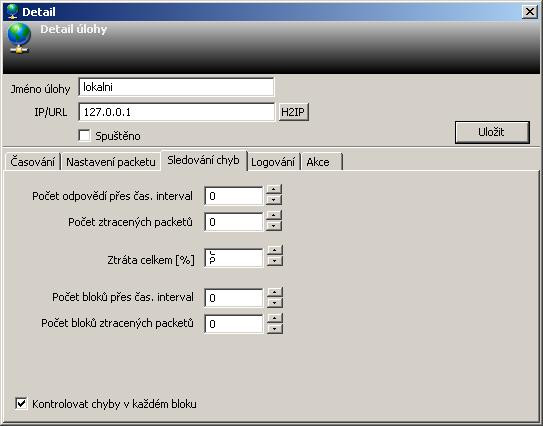
Task: Click the IP/URL input field
Action: (176, 112)
